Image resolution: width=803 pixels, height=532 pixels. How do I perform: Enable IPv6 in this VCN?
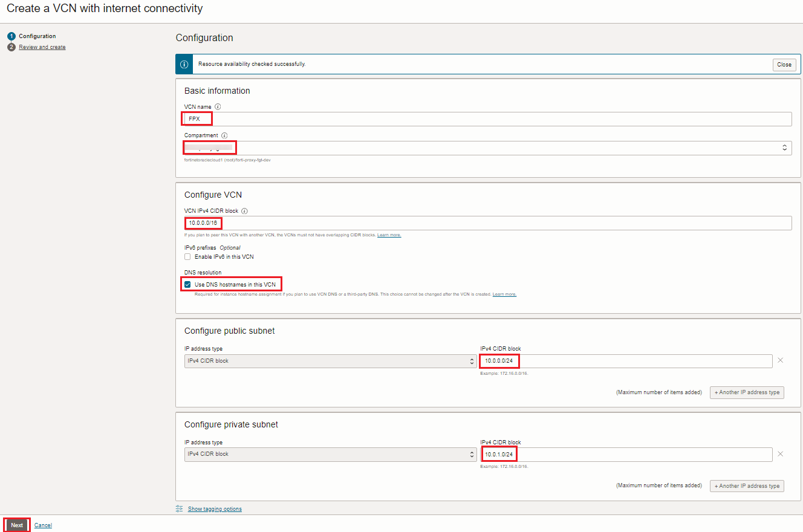pyautogui.click(x=187, y=256)
